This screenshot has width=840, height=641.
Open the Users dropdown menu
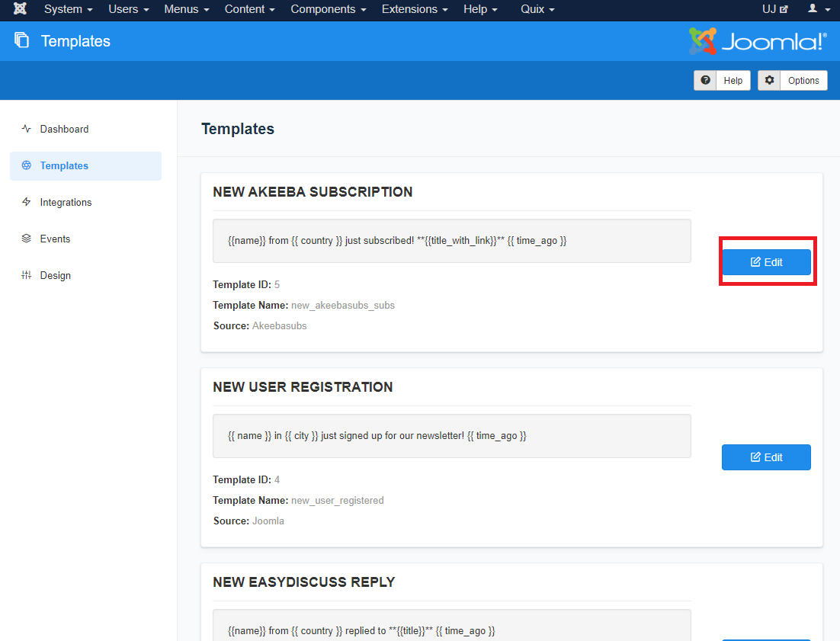point(129,9)
